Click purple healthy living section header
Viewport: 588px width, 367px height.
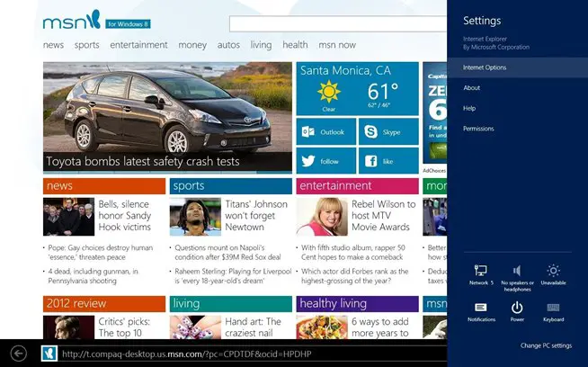point(357,303)
